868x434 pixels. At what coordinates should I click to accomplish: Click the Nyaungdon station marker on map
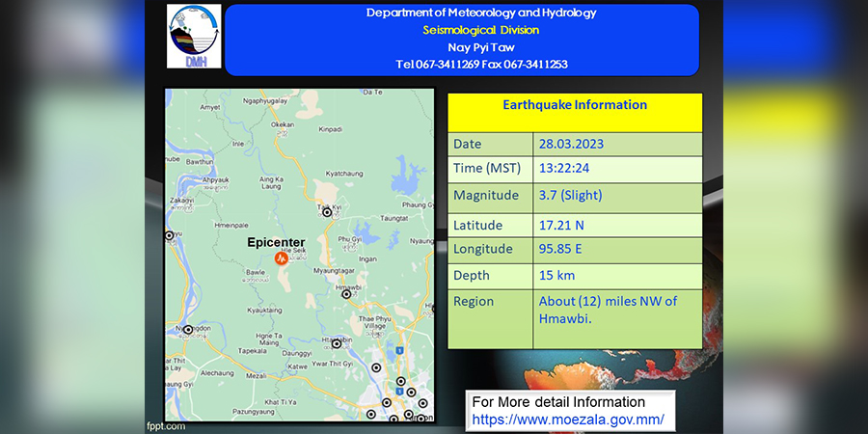[x=188, y=330]
